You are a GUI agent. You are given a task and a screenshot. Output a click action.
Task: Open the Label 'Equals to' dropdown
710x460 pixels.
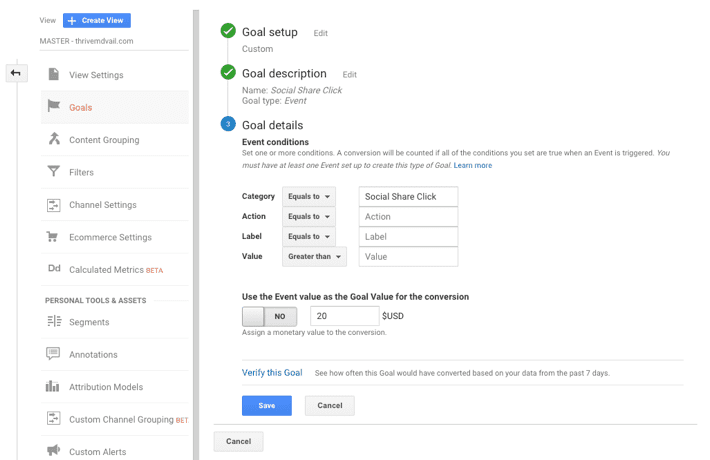(x=309, y=236)
